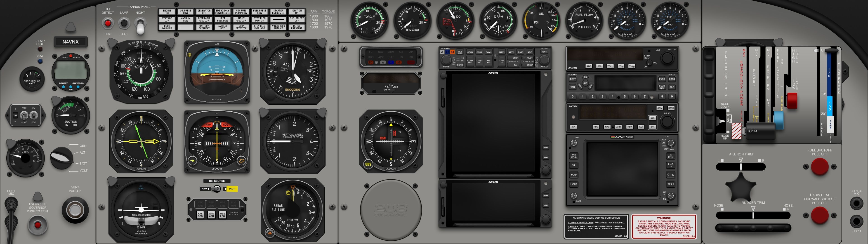
Task: Click the transponder IDENT button
Action: pyautogui.click(x=573, y=79)
